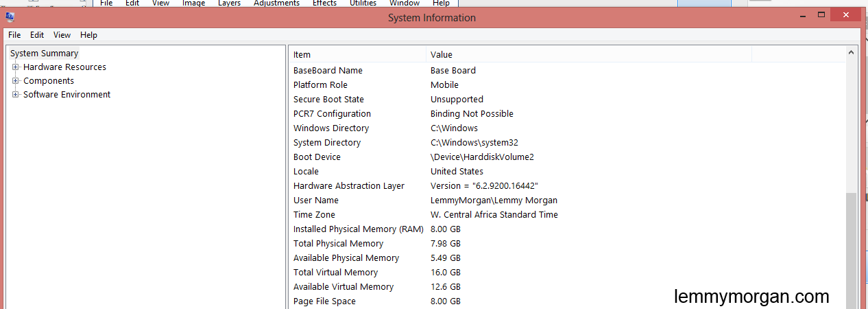This screenshot has height=309, width=868.
Task: Open the View menu in System Information
Action: tap(62, 35)
